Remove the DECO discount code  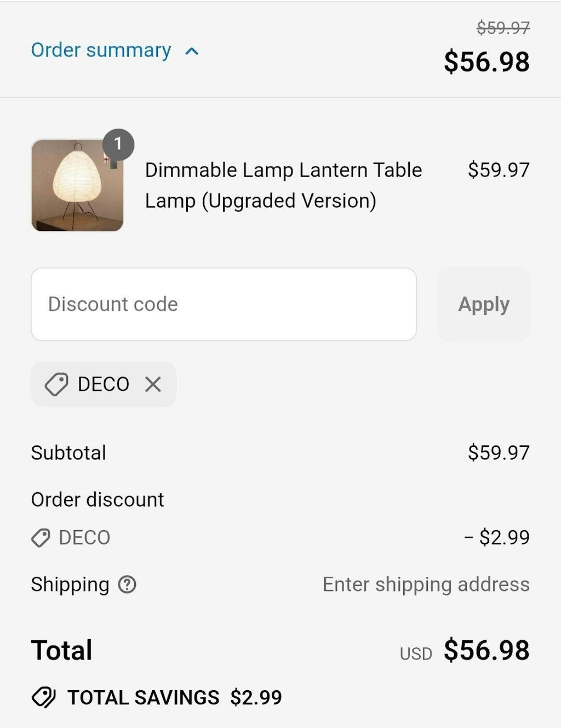(x=153, y=384)
